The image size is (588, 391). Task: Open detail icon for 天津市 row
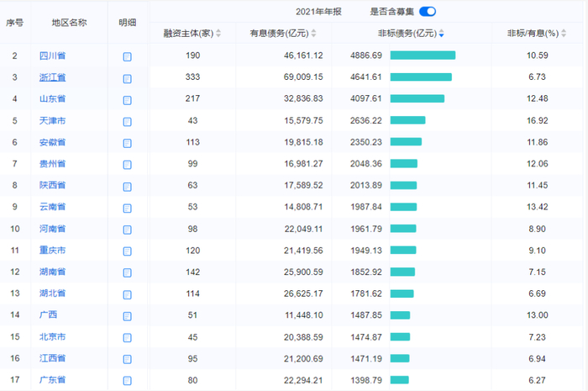coord(128,122)
